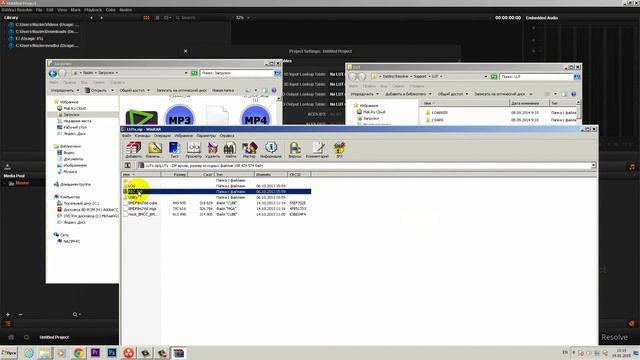Click the Find (Найти) binoculars icon in WinRAR
Screen dimensions: 640x360
coord(230,150)
